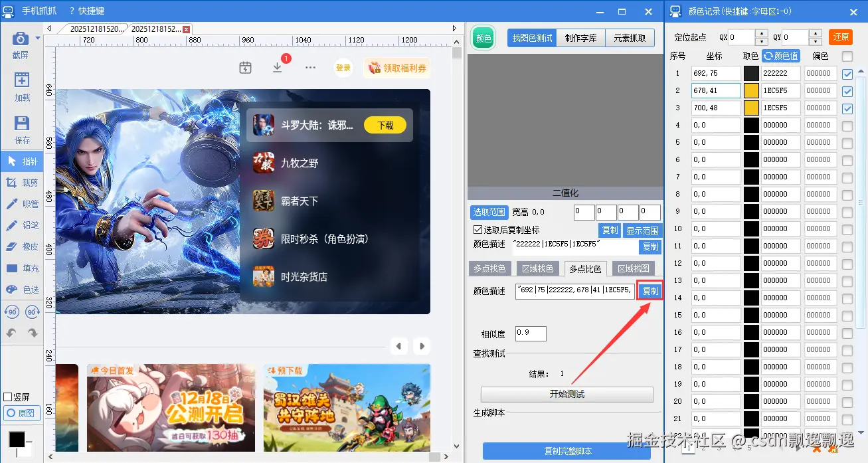Check the checkbox for color row 4
The width and height of the screenshot is (868, 463).
(x=847, y=126)
